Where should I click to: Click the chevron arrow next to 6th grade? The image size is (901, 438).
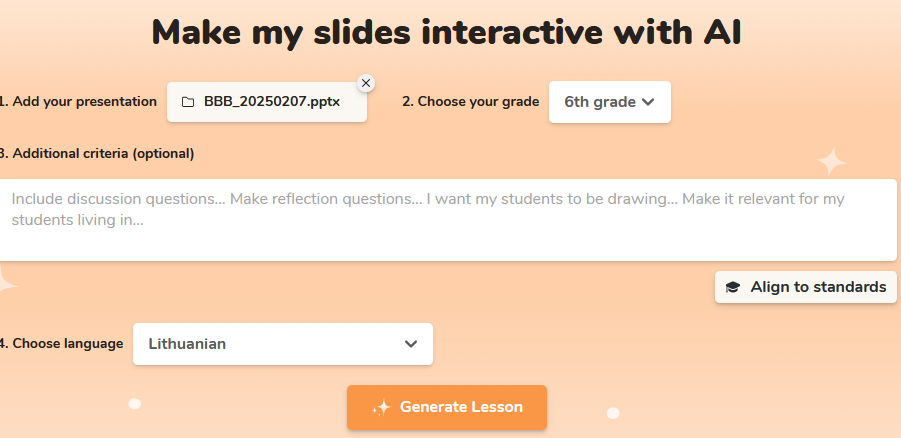pyautogui.click(x=648, y=101)
